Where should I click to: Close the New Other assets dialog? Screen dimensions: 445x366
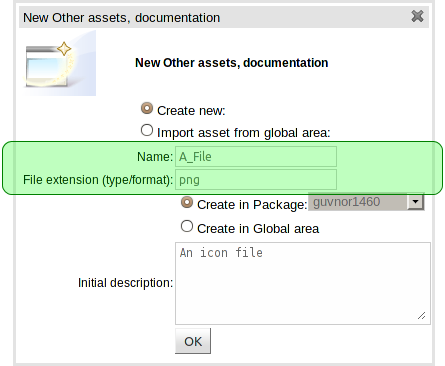coord(417,16)
